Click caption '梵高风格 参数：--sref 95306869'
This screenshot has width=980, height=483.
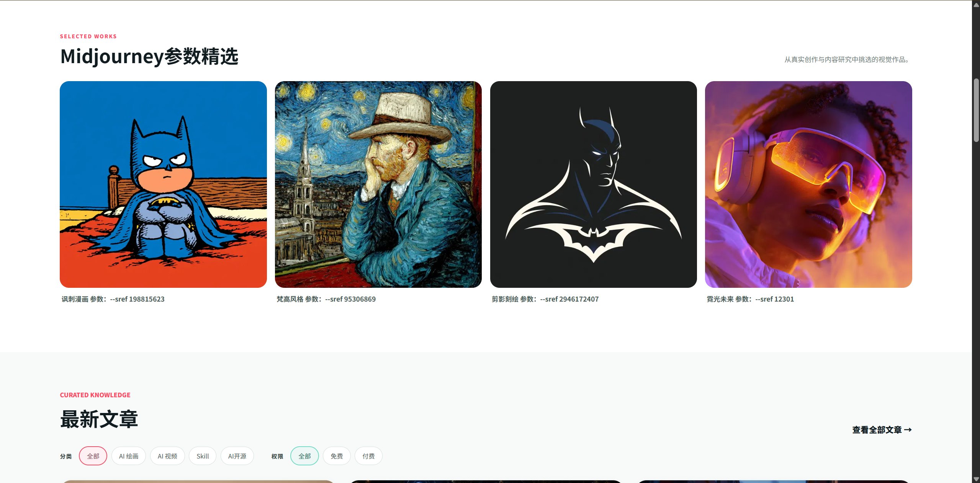coord(326,299)
